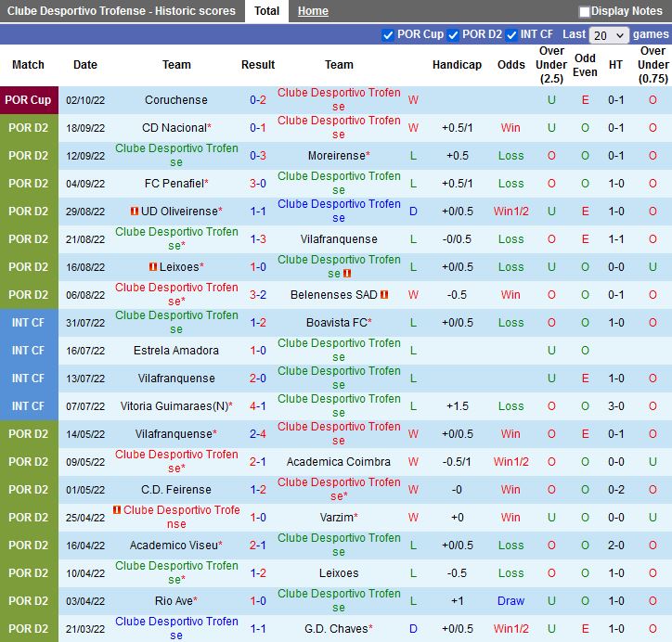Click the 3-0 HT score on Vitoria Guimaraes row
The height and width of the screenshot is (642, 672).
(616, 406)
